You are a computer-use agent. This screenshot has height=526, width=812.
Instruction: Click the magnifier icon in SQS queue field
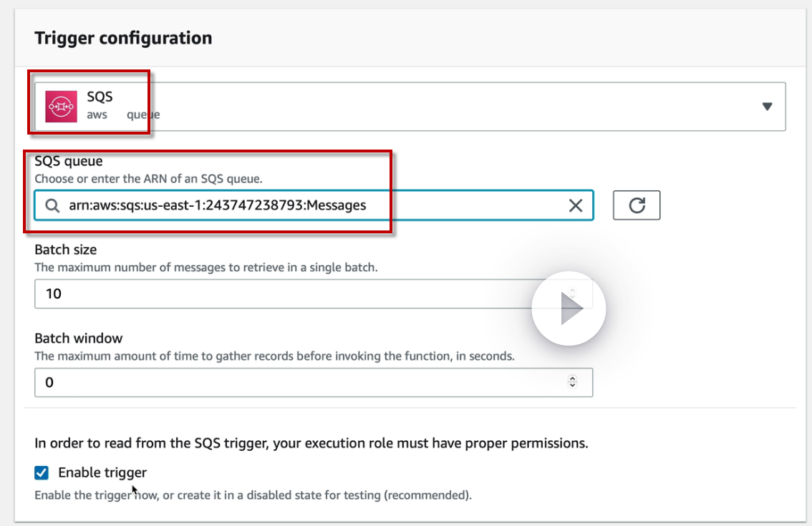pos(52,206)
